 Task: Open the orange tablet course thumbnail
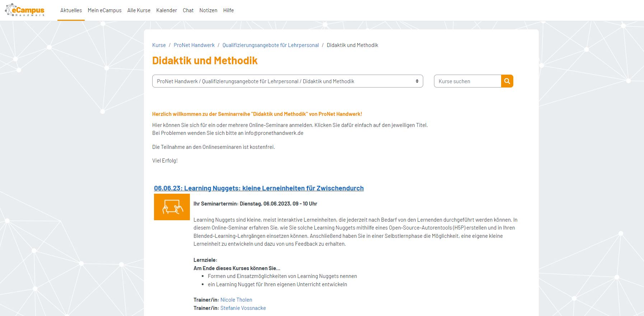click(172, 207)
